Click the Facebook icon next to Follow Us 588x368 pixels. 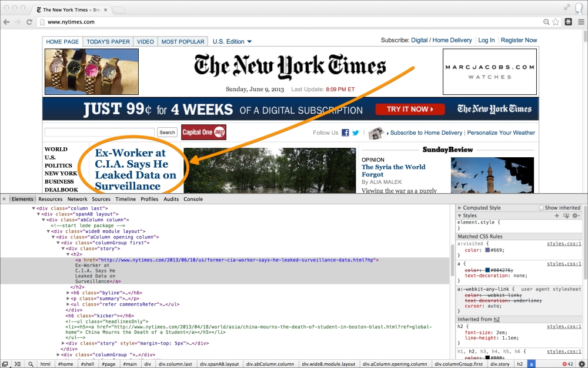(345, 132)
